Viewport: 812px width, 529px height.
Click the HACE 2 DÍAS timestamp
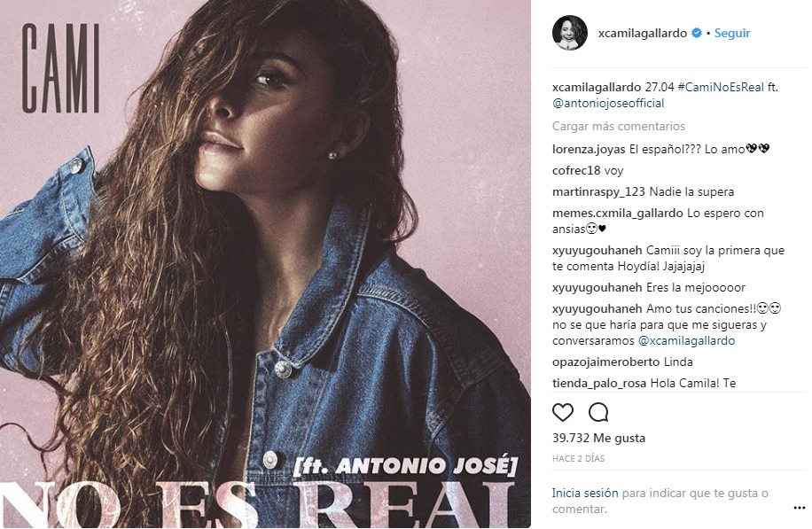point(578,459)
